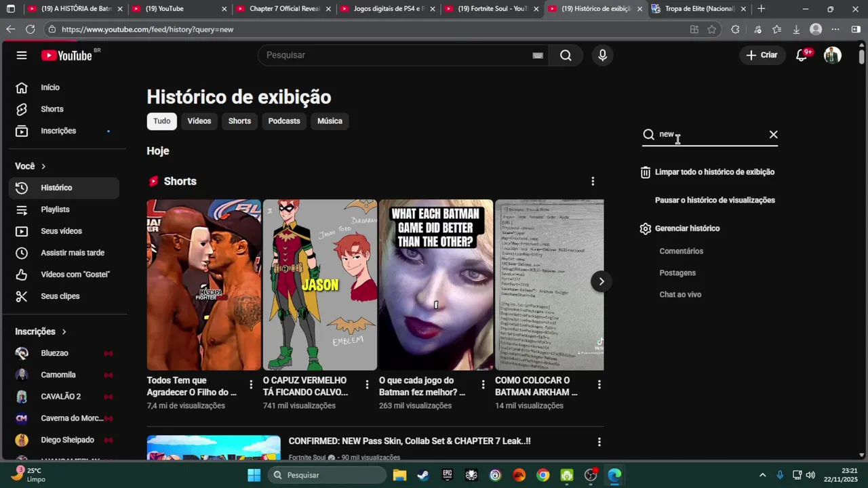Open options for COMO COLOCAR O BATMAN short

click(x=599, y=384)
